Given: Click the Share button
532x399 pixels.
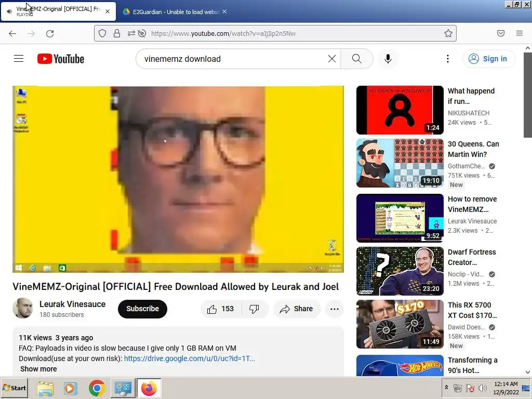Looking at the screenshot, I should coord(297,309).
